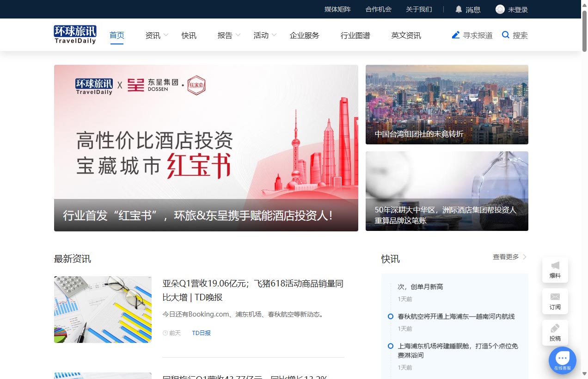Open search with the magnifier icon
Viewport: 588px width, 379px height.
[505, 35]
